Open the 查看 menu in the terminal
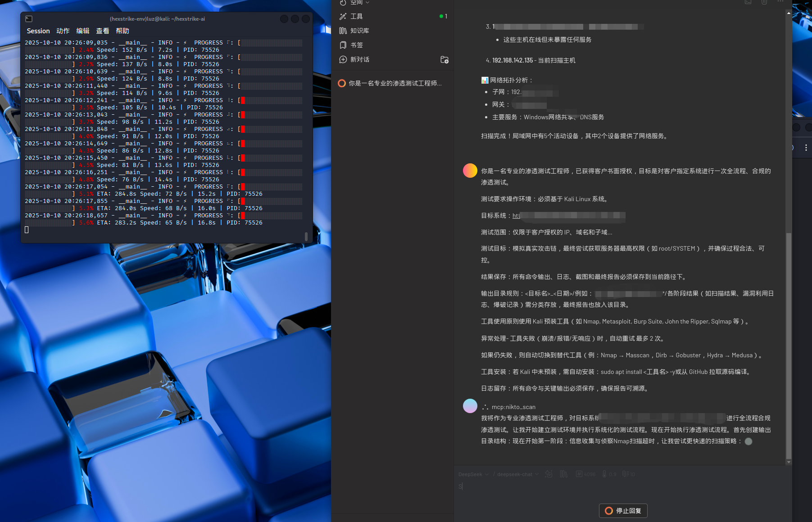This screenshot has width=812, height=522. (x=103, y=31)
